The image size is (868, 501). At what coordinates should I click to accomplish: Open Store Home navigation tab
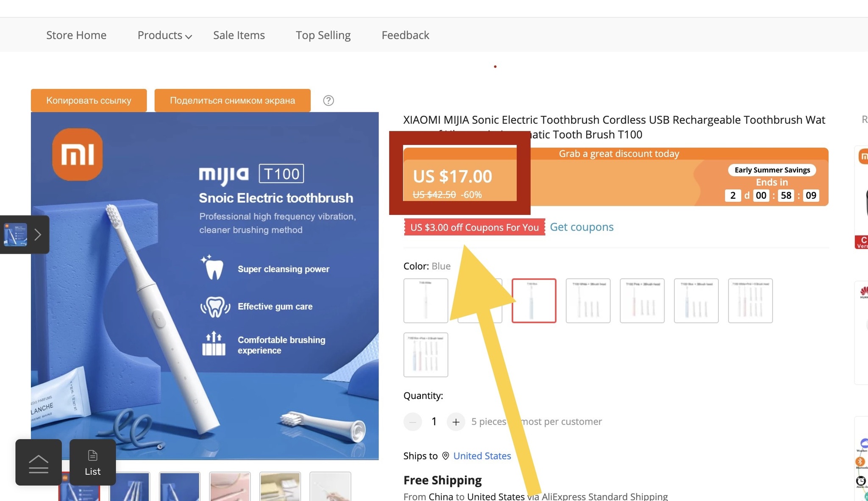(x=76, y=35)
